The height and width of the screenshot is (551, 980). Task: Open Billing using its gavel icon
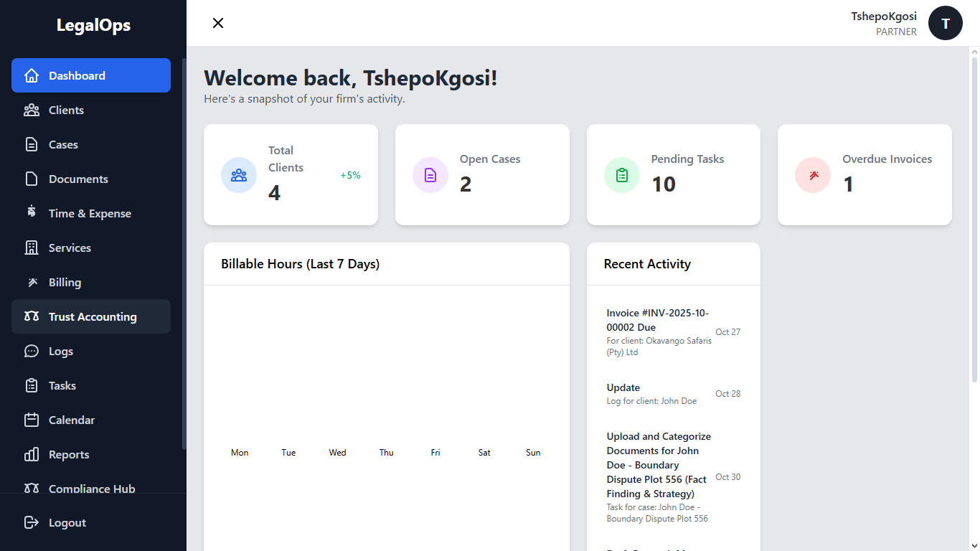click(x=32, y=282)
